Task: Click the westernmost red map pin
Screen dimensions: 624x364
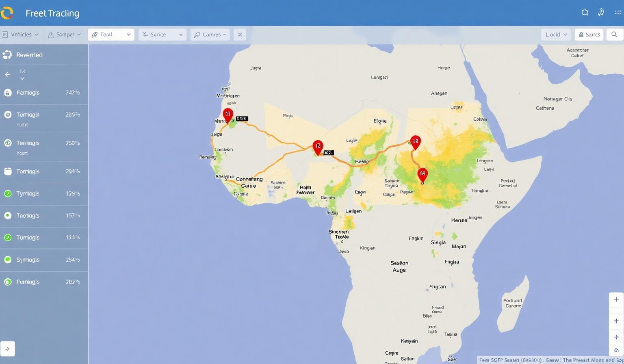Action: [228, 115]
